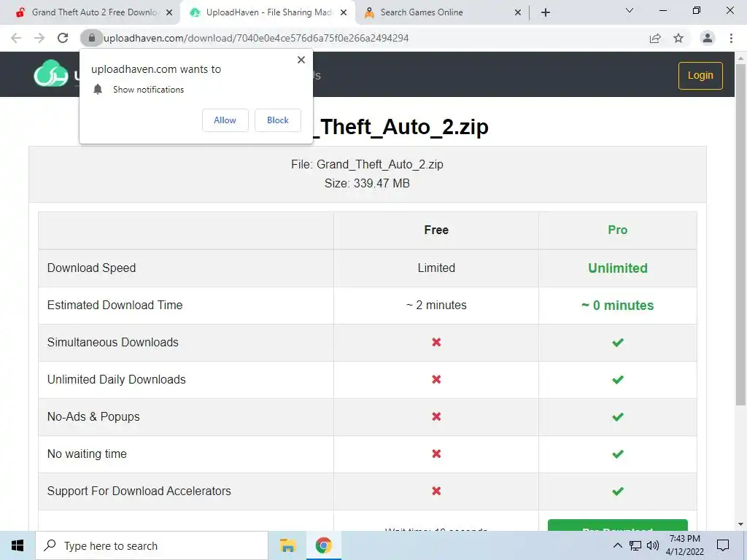Close the UploadHaven tab
The width and height of the screenshot is (747, 560).
tap(344, 12)
